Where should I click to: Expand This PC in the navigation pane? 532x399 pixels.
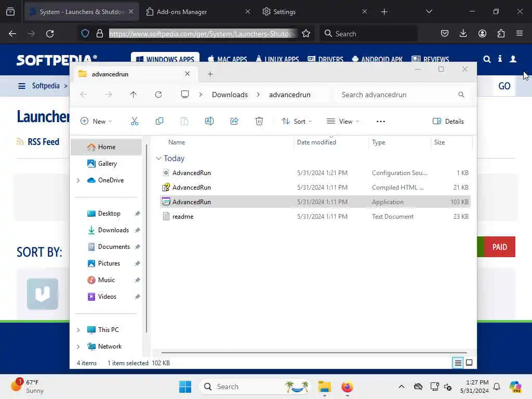(x=78, y=330)
